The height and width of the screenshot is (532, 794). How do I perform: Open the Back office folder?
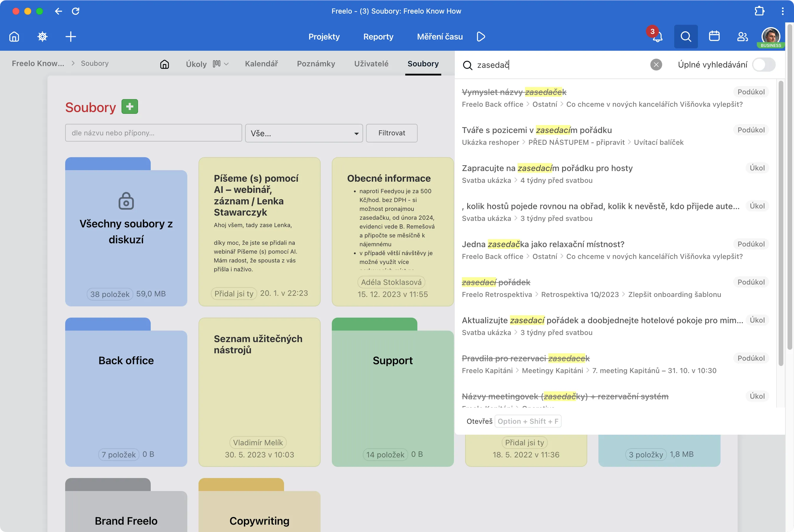pyautogui.click(x=126, y=392)
